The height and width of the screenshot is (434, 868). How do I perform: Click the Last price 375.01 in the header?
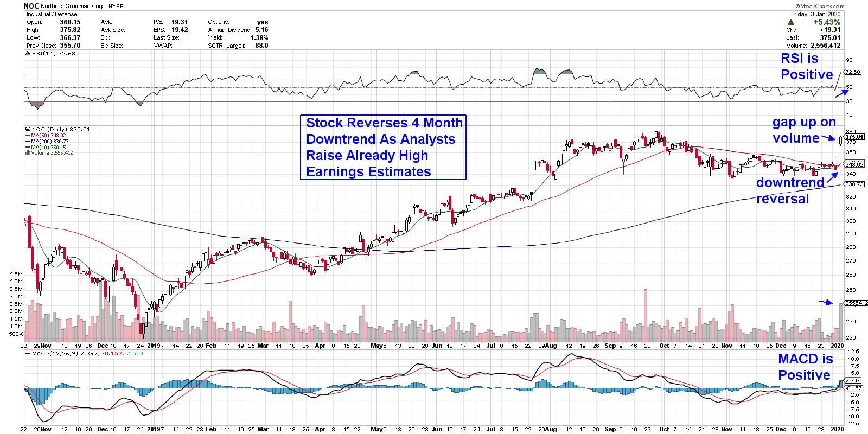click(x=831, y=38)
